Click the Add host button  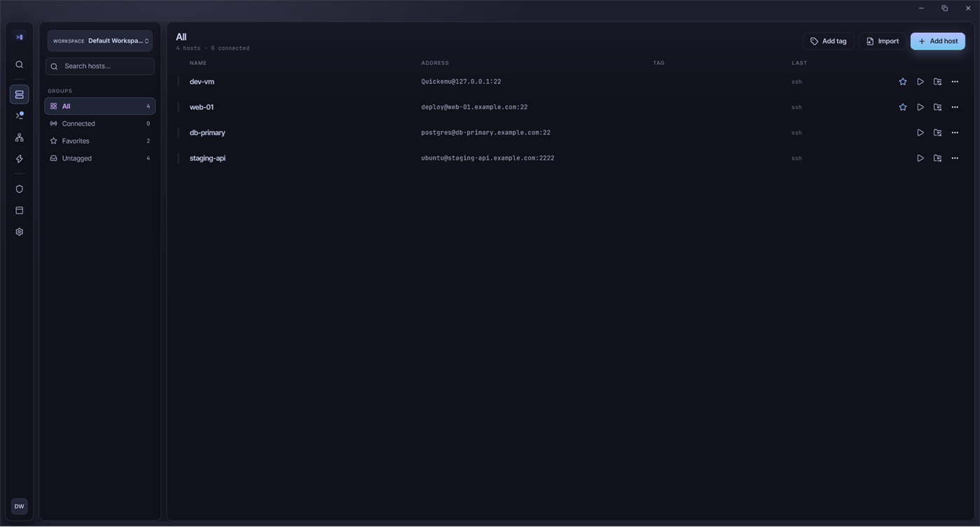[x=937, y=41]
